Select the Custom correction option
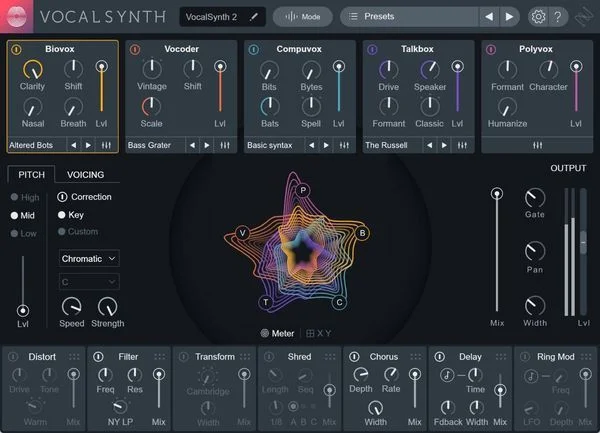Image resolution: width=600 pixels, height=433 pixels. [61, 231]
